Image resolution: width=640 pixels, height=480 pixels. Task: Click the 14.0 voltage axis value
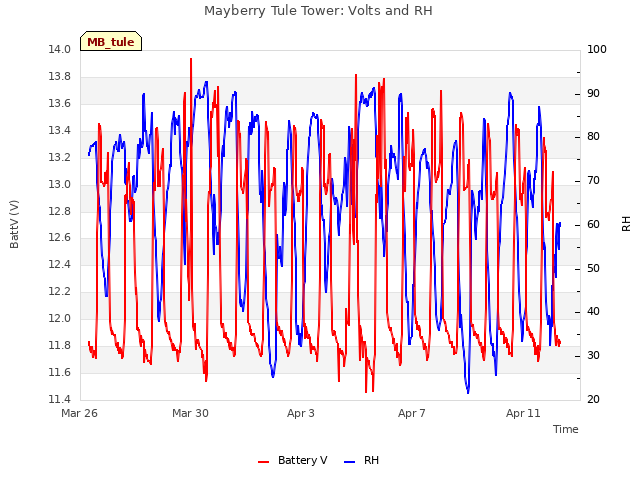[60, 49]
